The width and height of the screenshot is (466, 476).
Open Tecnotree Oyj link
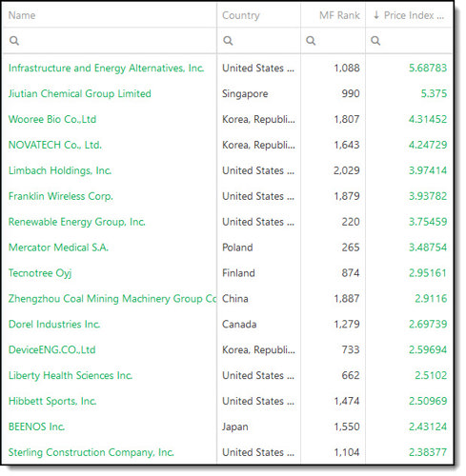click(40, 273)
